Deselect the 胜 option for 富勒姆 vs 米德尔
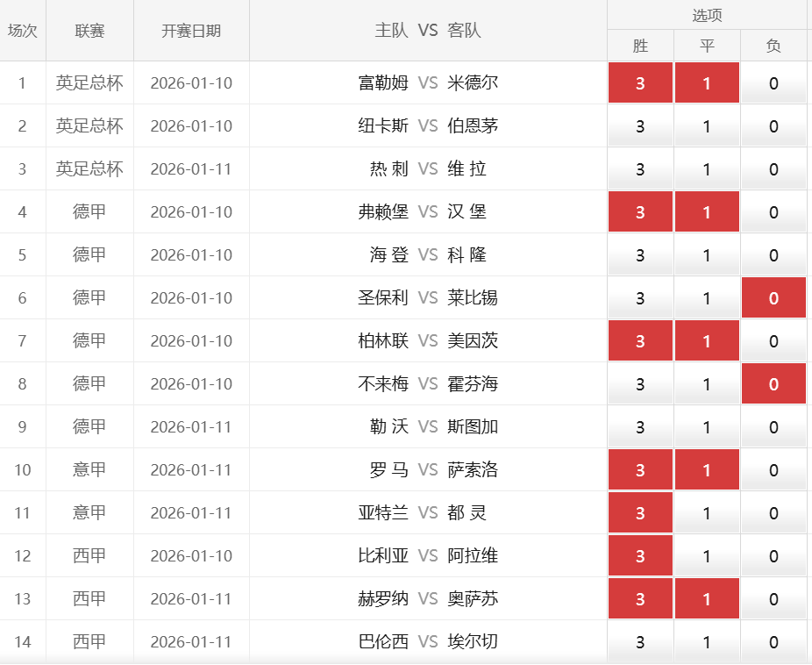This screenshot has width=812, height=665. 640,83
